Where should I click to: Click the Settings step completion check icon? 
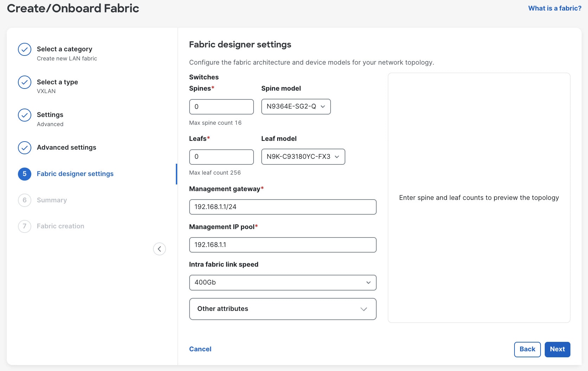click(x=24, y=115)
